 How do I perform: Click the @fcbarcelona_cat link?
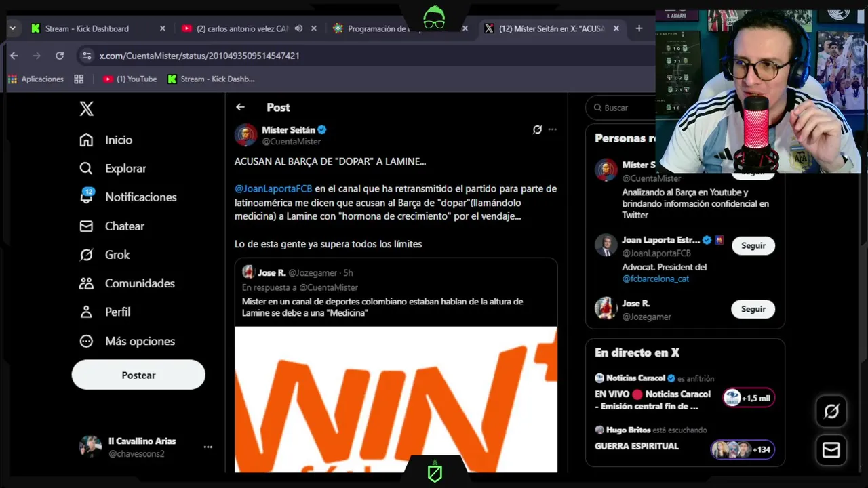pos(656,279)
